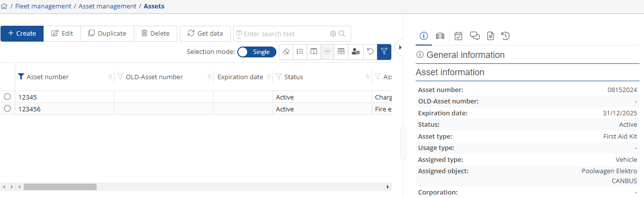
Task: Click the eraser clear-filters icon
Action: pos(286,51)
